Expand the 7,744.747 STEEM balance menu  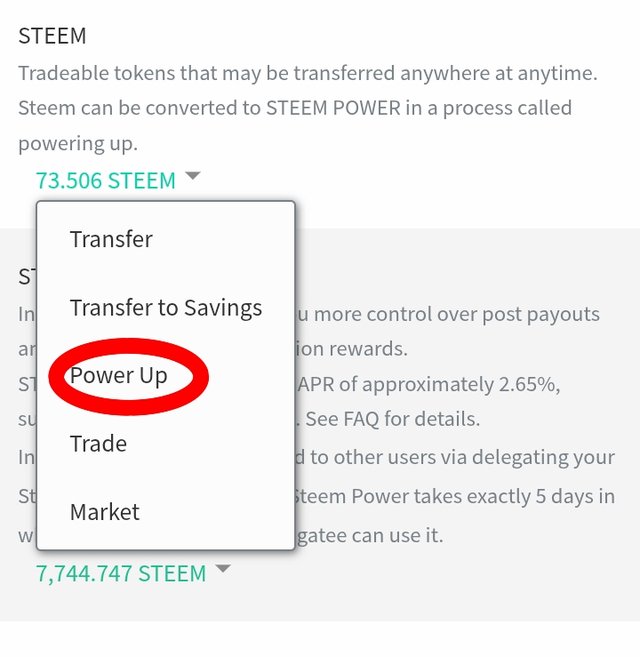click(120, 574)
